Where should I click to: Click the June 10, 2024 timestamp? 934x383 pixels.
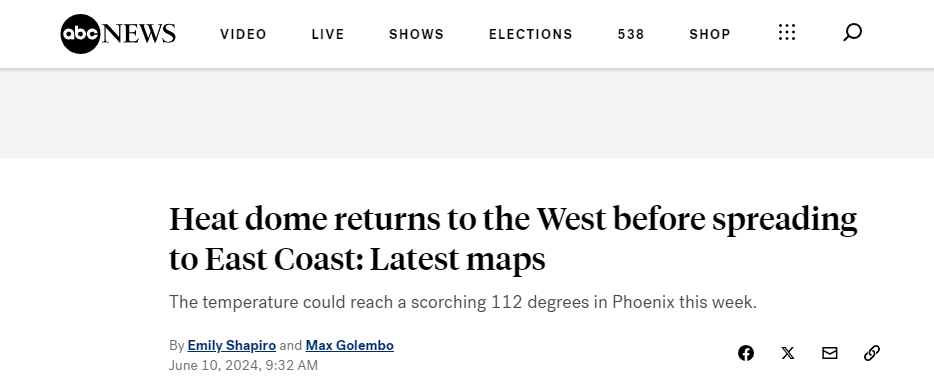pyautogui.click(x=243, y=365)
